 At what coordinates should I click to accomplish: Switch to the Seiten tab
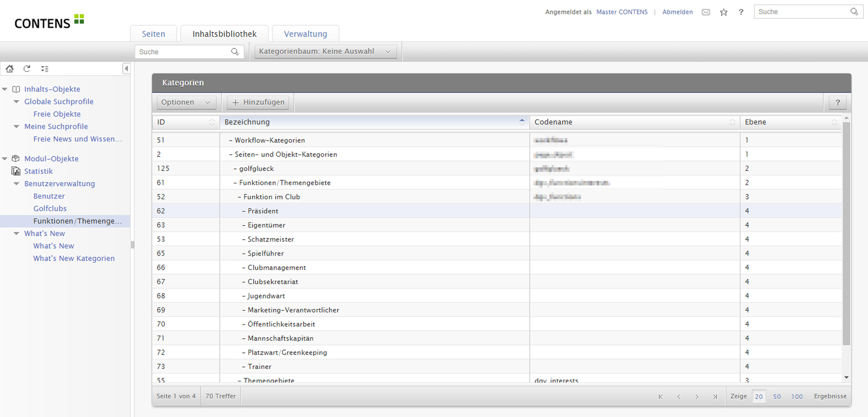tap(154, 34)
